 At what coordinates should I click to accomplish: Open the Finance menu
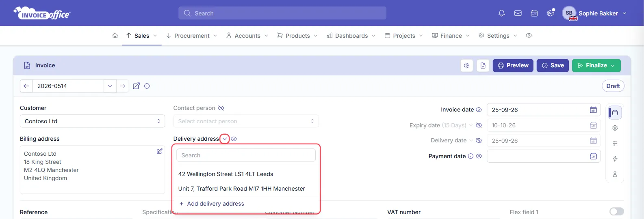[451, 36]
